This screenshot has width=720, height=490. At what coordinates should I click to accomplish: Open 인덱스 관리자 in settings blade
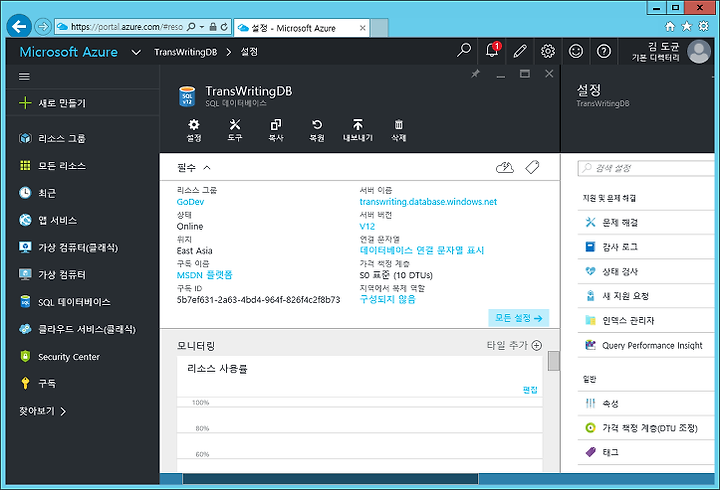click(646, 321)
